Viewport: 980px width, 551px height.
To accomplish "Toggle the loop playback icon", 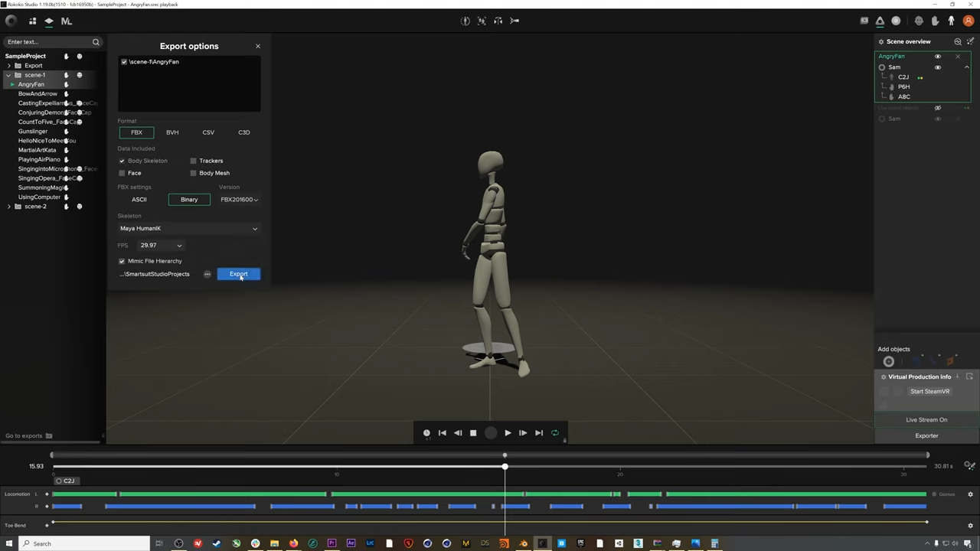I will (555, 433).
